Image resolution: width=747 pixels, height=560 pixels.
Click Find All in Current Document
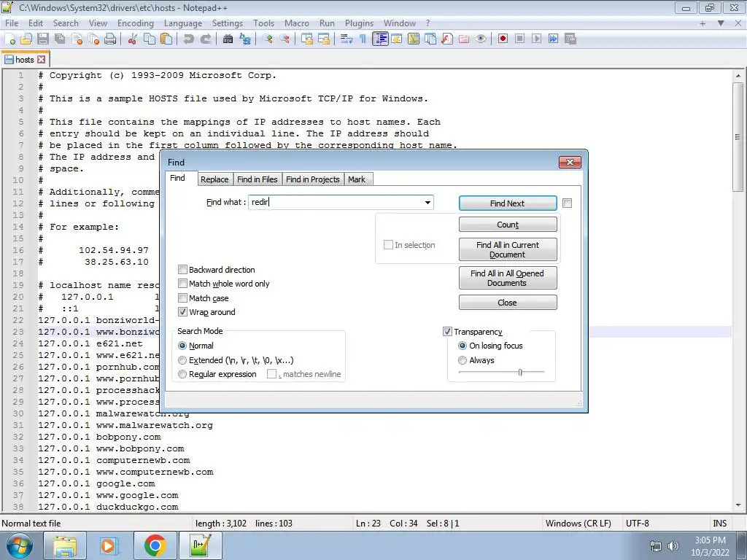(508, 249)
